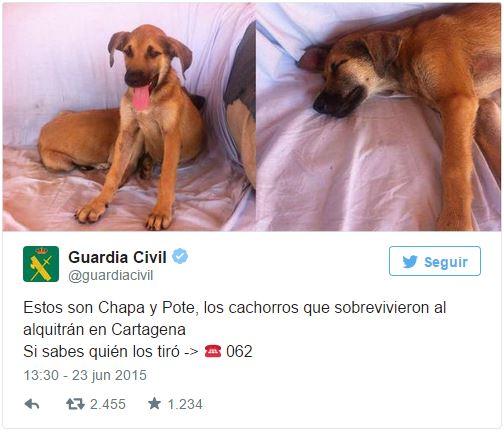The width and height of the screenshot is (504, 433).
Task: View the 1.234 favorites count
Action: (x=185, y=404)
